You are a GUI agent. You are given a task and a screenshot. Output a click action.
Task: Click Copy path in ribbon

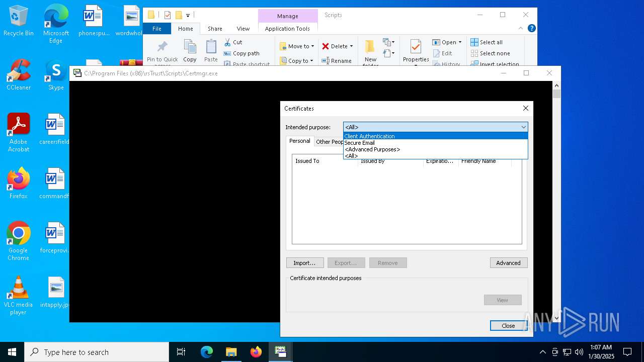tap(242, 53)
